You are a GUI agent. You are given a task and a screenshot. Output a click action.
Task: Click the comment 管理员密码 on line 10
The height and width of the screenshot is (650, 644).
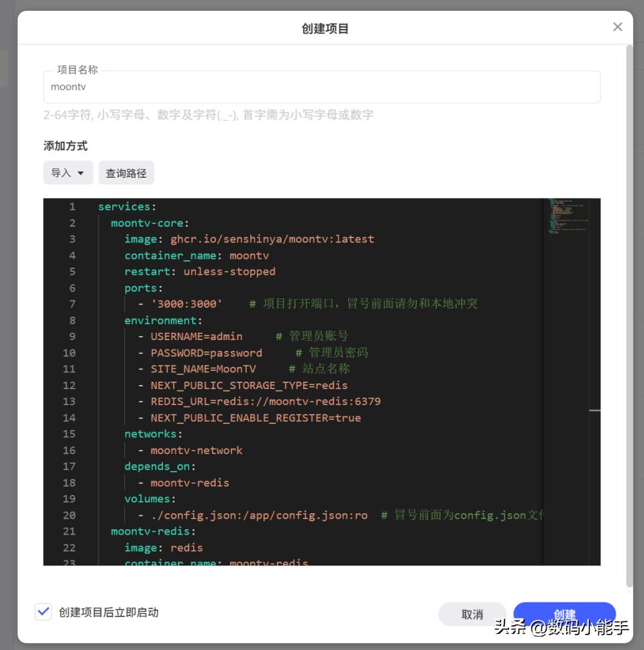click(338, 353)
